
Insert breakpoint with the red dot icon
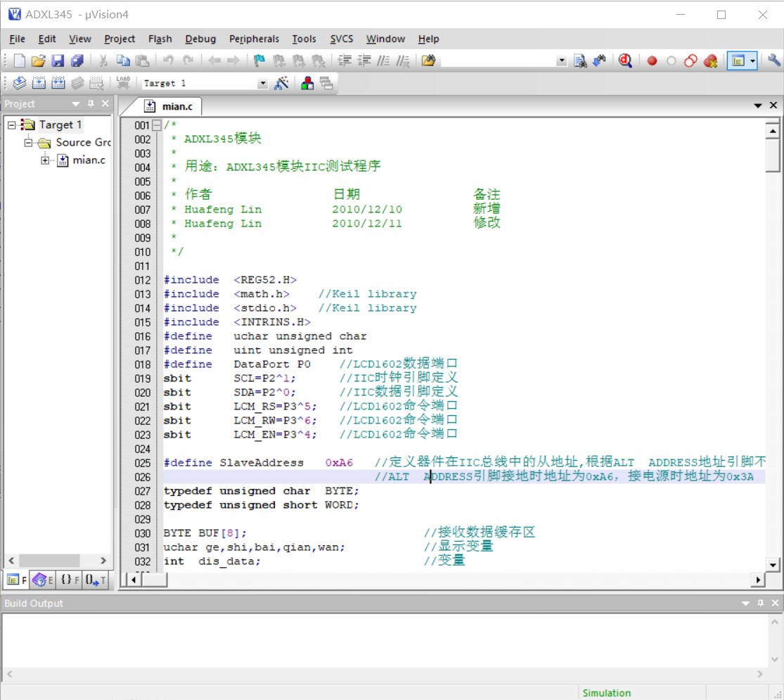pos(652,61)
